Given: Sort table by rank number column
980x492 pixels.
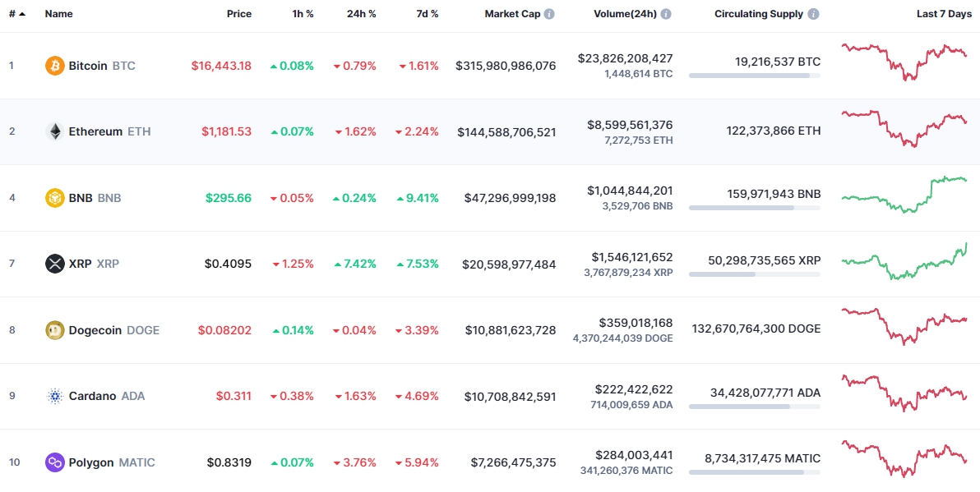Looking at the screenshot, I should click(17, 14).
